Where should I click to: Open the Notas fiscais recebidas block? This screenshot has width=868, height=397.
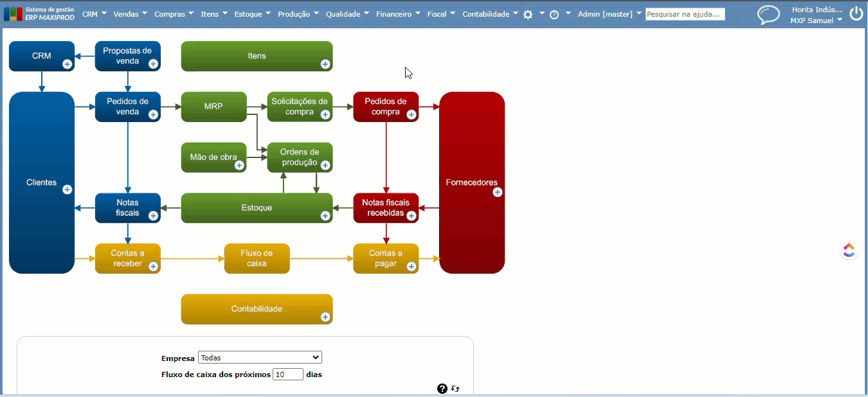[386, 208]
